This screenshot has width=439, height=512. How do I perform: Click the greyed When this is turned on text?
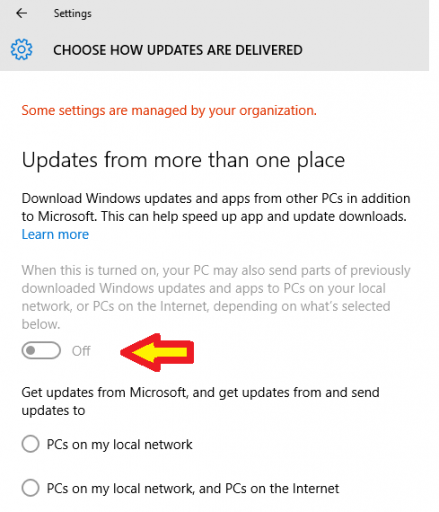pos(216,297)
